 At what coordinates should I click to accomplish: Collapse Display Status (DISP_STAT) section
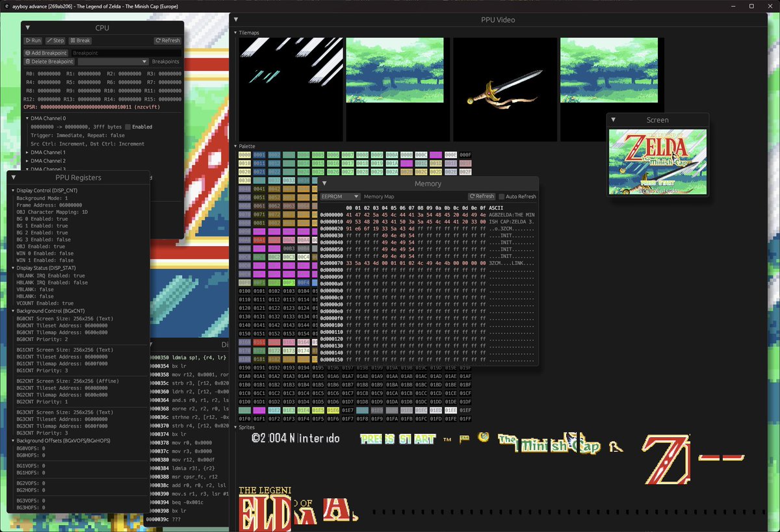pos(13,268)
